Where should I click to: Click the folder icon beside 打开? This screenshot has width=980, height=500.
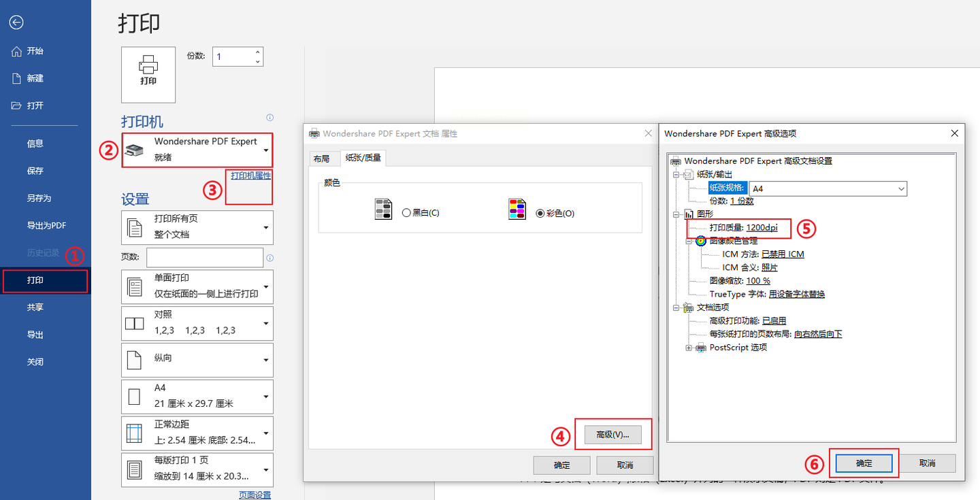click(x=17, y=105)
